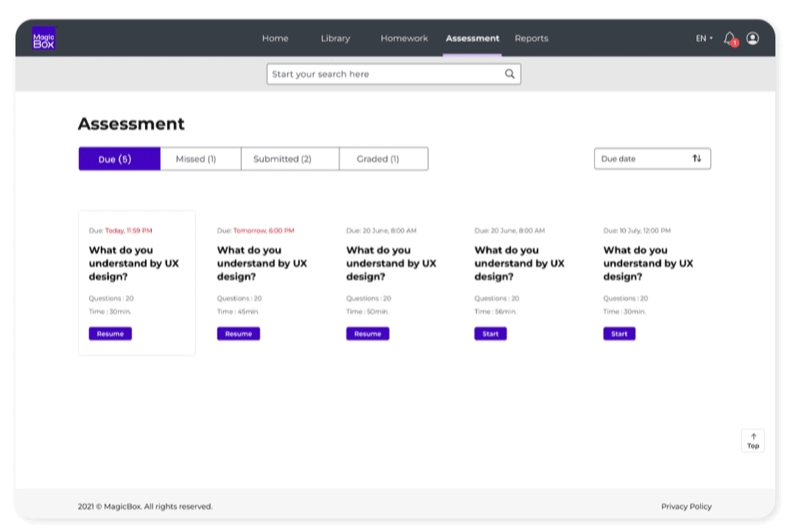
Task: Open the Reports nav item
Action: coord(531,38)
